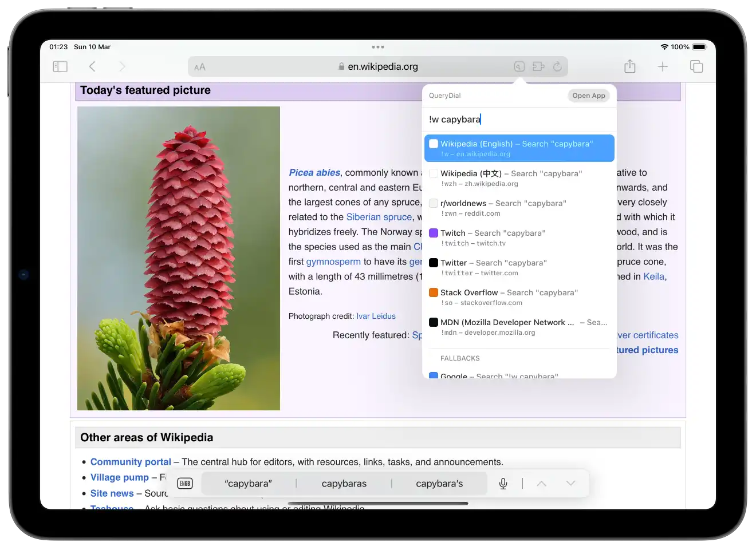The height and width of the screenshot is (550, 756).
Task: Click the QueryDial extension icon in address bar
Action: coord(519,67)
